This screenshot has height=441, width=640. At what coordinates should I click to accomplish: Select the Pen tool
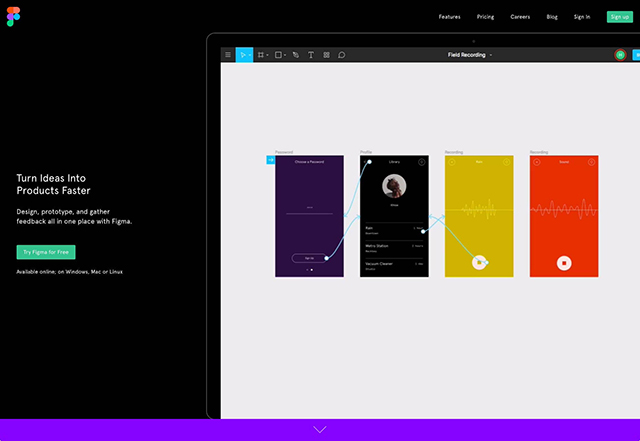point(296,55)
